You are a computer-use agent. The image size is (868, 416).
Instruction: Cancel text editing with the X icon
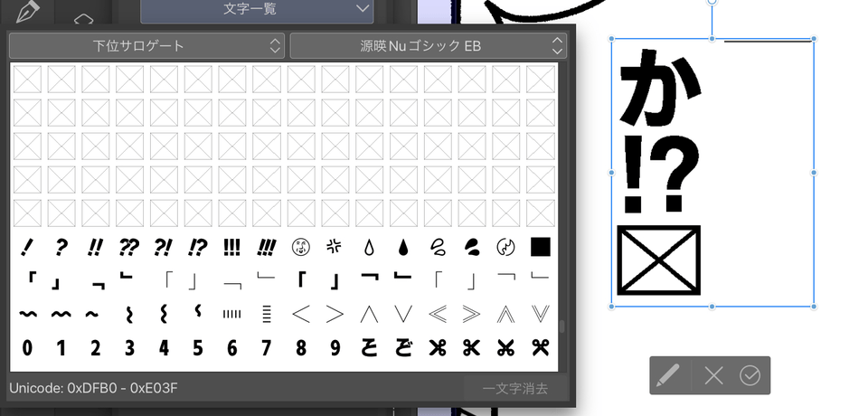[713, 375]
